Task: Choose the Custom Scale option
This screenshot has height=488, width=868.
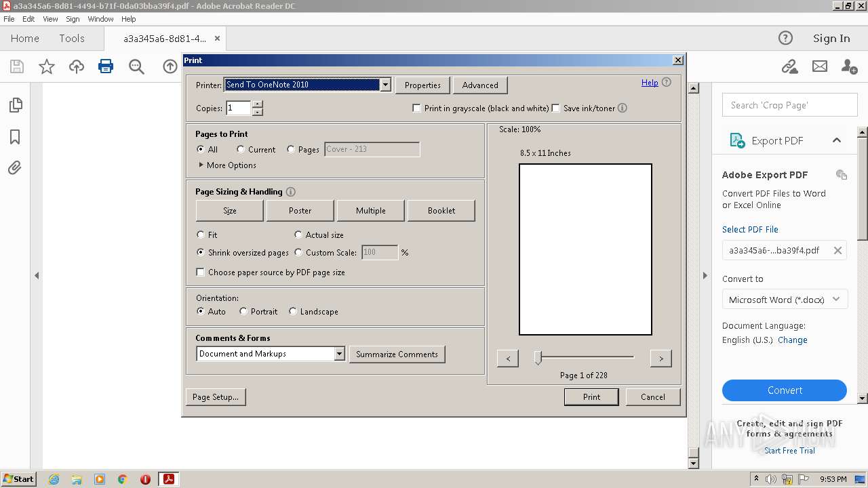Action: (x=298, y=252)
